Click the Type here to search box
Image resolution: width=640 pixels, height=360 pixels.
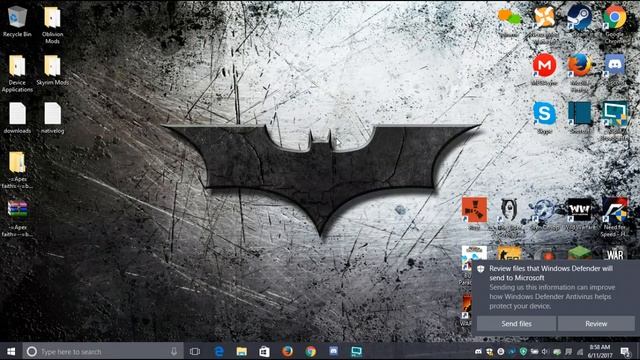[102, 351]
